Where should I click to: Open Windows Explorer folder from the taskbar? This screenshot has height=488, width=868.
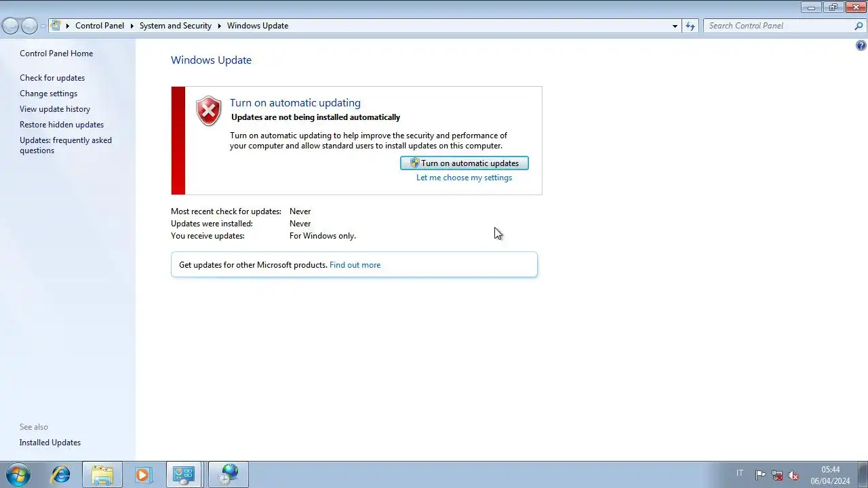pos(102,474)
